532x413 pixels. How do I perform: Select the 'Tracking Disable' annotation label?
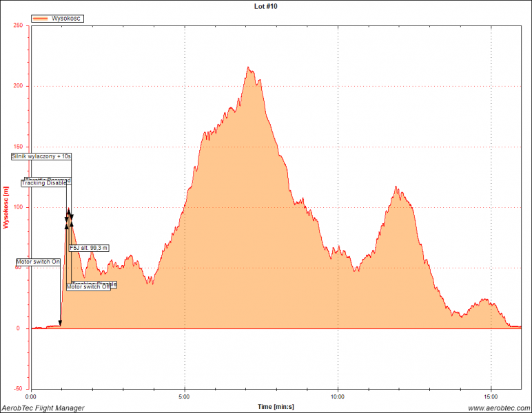pos(44,183)
